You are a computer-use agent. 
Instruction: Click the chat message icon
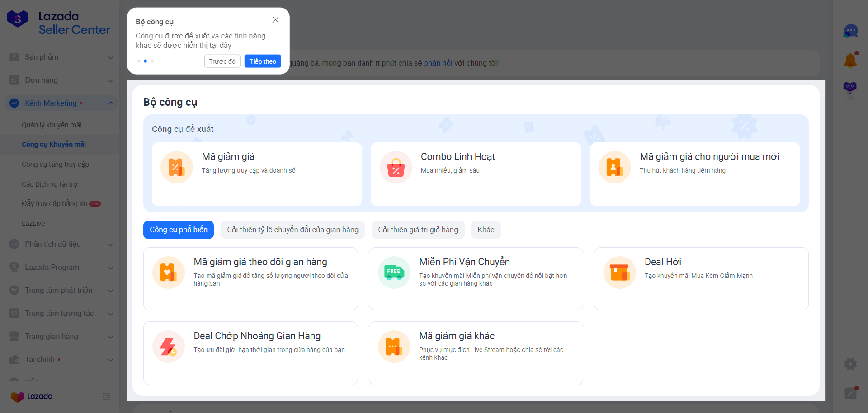click(x=850, y=31)
